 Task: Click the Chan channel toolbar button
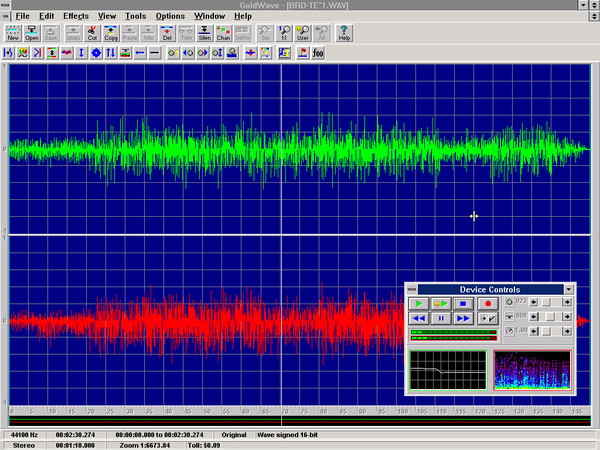(x=223, y=33)
